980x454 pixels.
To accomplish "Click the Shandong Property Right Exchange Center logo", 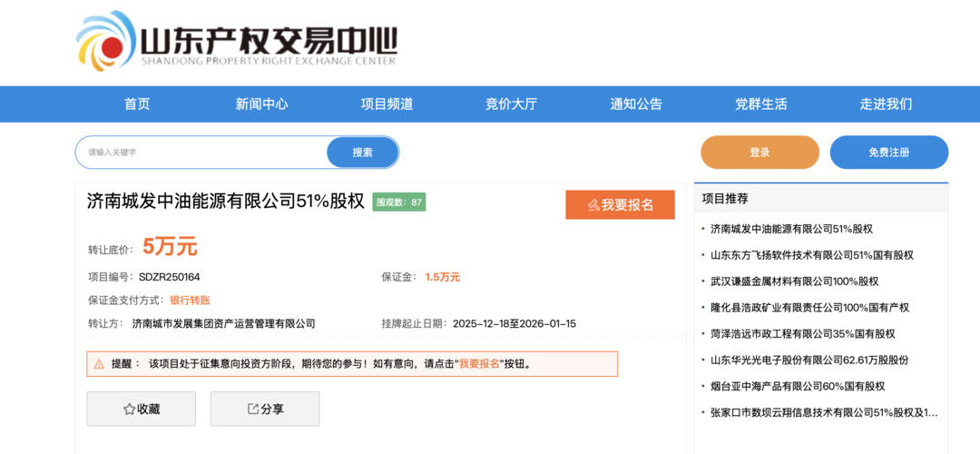I will 237,42.
